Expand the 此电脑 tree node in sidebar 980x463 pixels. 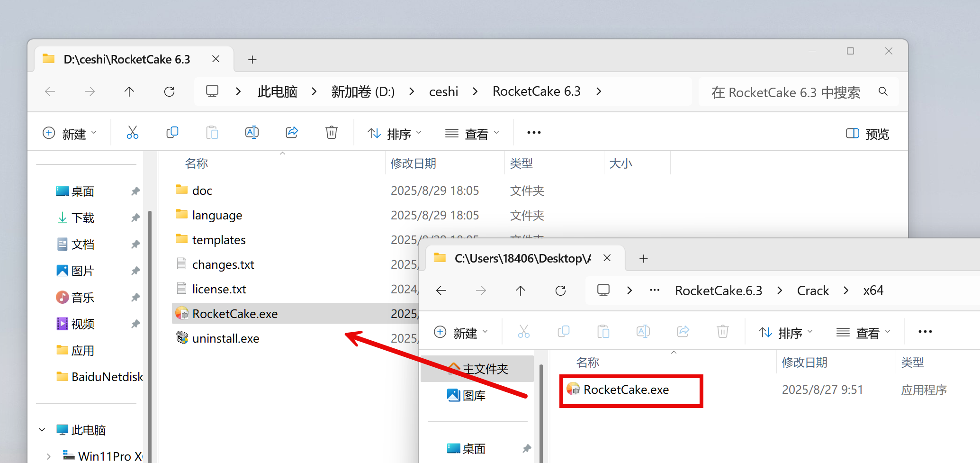[x=42, y=430]
